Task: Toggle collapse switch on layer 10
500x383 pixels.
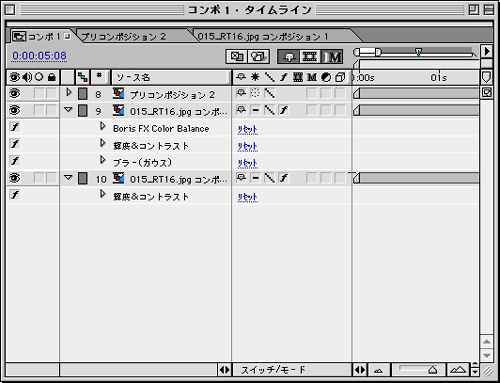Action: click(x=255, y=178)
